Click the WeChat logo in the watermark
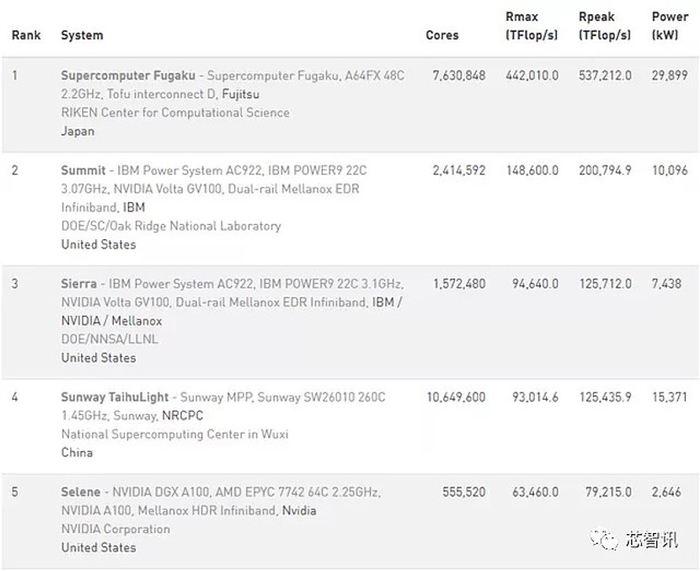The height and width of the screenshot is (571, 700). (x=605, y=538)
